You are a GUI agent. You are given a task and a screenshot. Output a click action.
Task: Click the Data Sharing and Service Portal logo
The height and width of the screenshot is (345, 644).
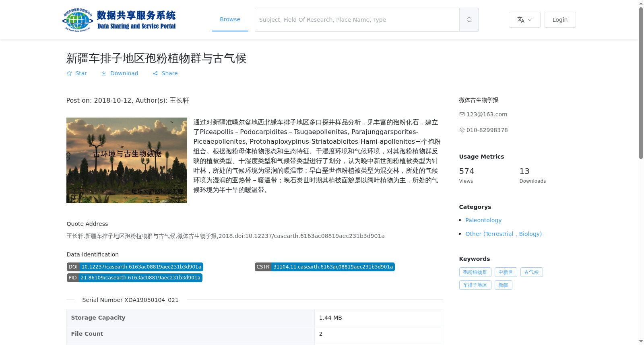119,20
